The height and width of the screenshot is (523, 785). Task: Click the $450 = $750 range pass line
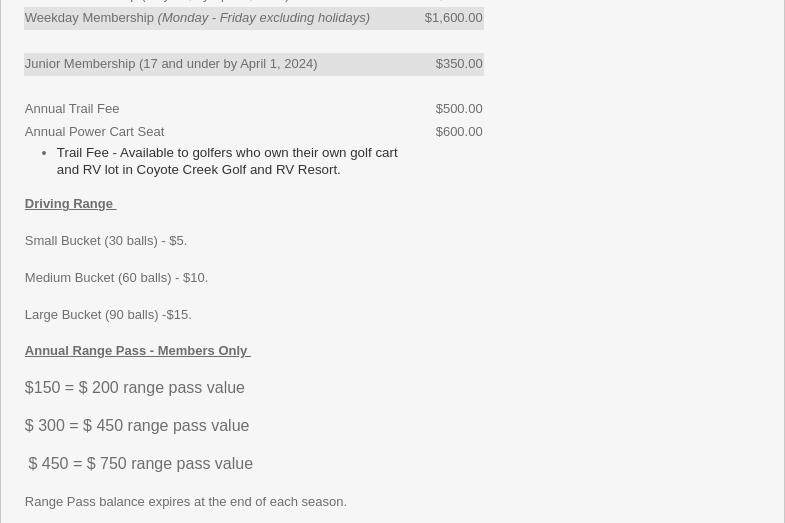(140, 463)
